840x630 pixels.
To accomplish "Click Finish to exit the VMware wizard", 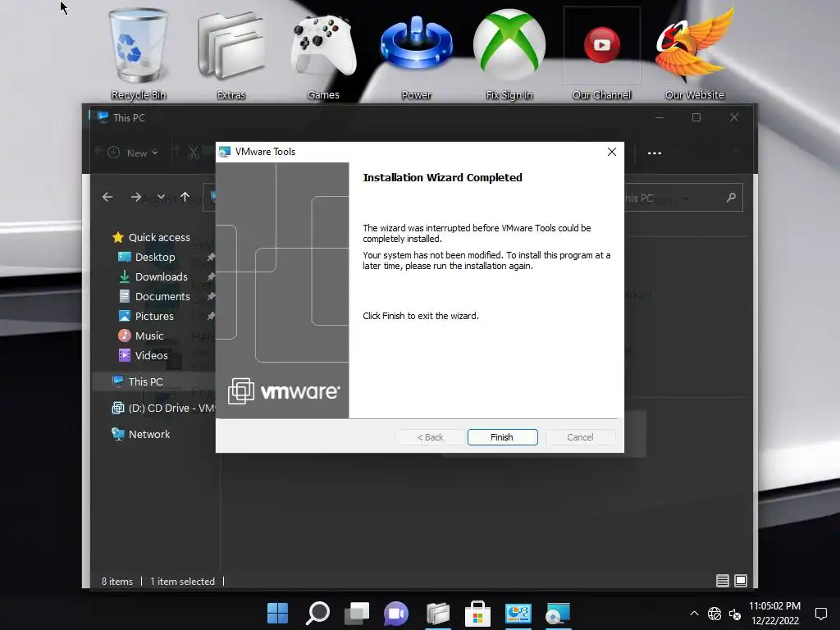I will (502, 437).
